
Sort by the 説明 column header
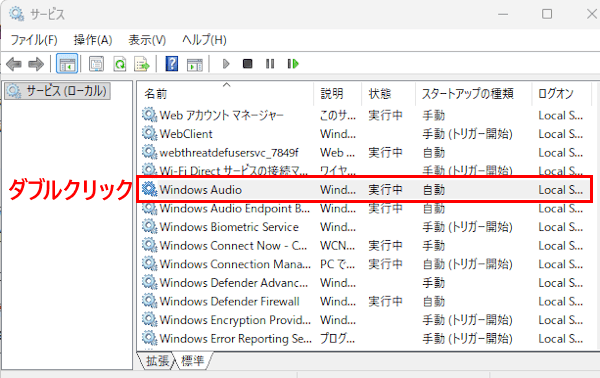pos(338,93)
